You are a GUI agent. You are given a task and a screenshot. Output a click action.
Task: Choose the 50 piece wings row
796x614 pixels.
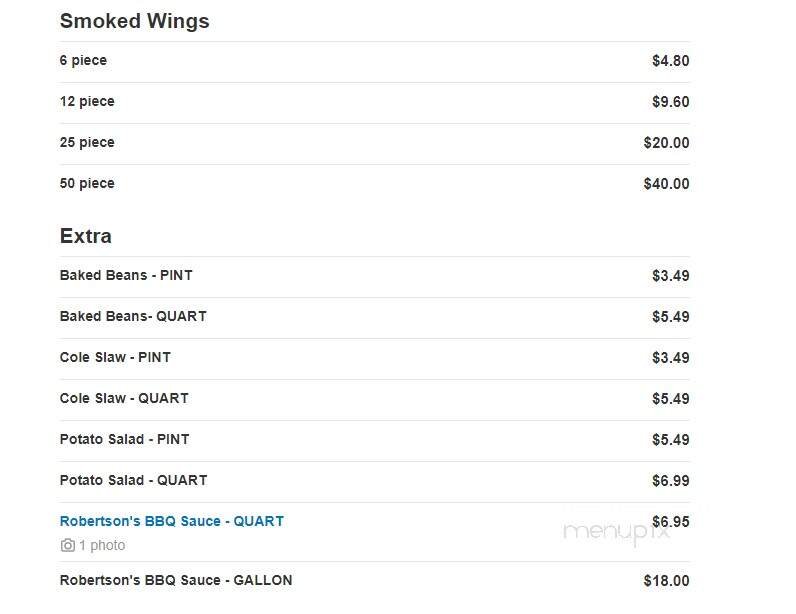pos(87,184)
